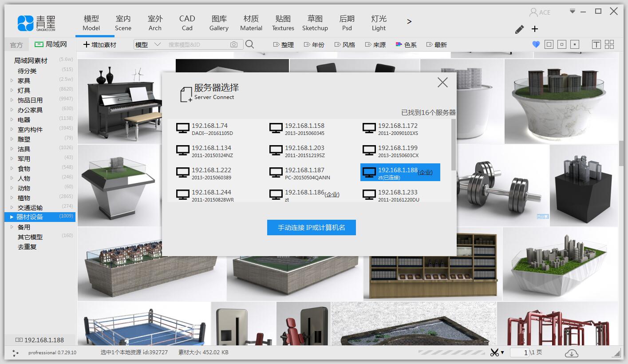This screenshot has height=364, width=628.
Task: Open the piano model thumbnail
Action: (x=119, y=101)
